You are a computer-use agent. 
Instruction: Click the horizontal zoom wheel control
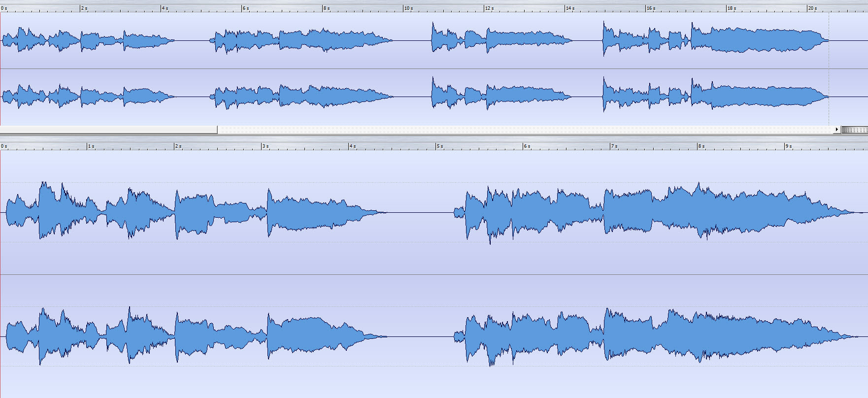click(854, 130)
